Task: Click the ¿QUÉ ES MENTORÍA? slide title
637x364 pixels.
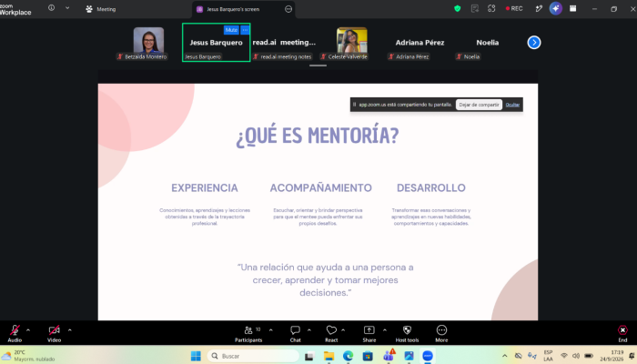Action: click(318, 136)
